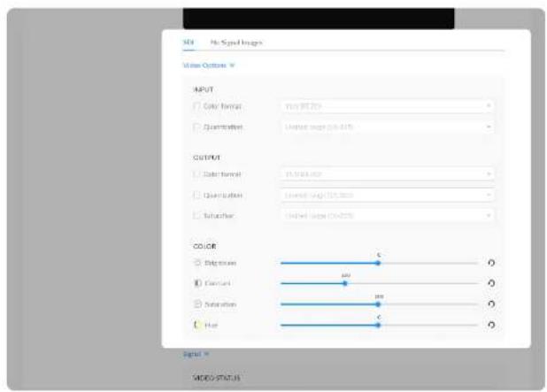Screen dimensions: 547x392
Task: Enable the Output Quantization checkbox
Action: pyautogui.click(x=196, y=195)
